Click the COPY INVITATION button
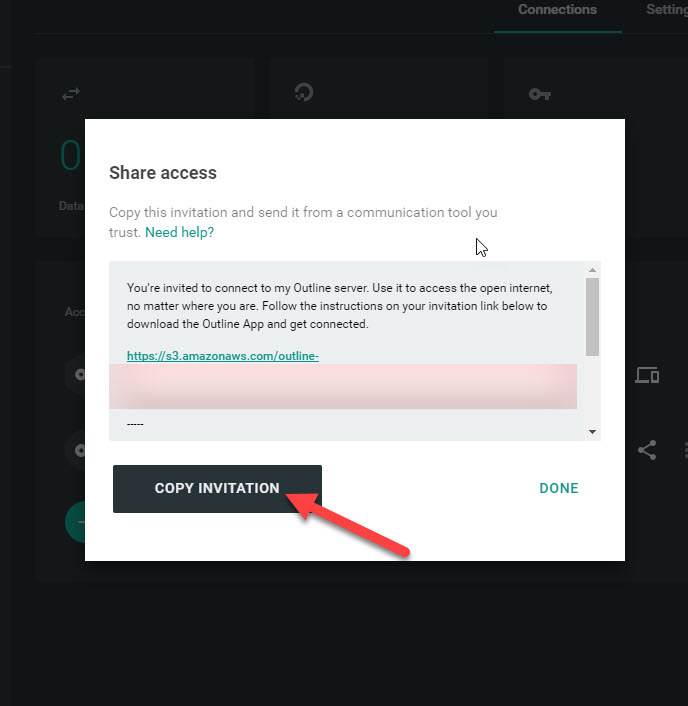 (217, 489)
